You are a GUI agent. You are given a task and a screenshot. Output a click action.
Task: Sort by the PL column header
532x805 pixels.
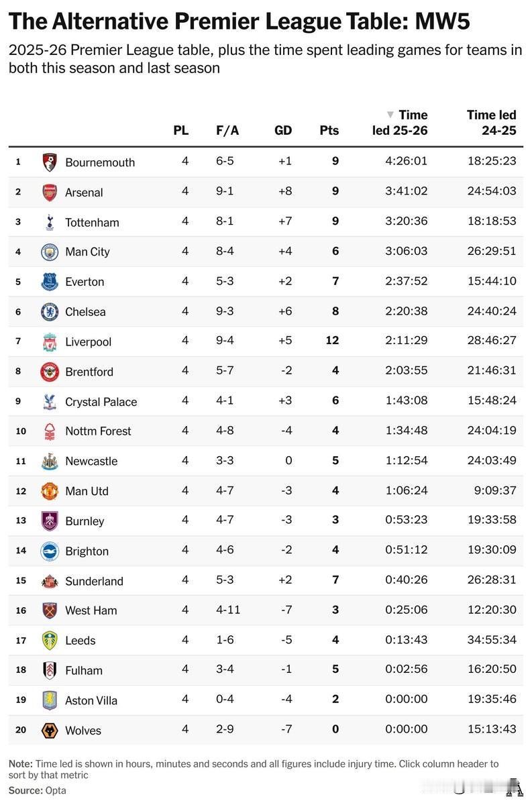181,130
